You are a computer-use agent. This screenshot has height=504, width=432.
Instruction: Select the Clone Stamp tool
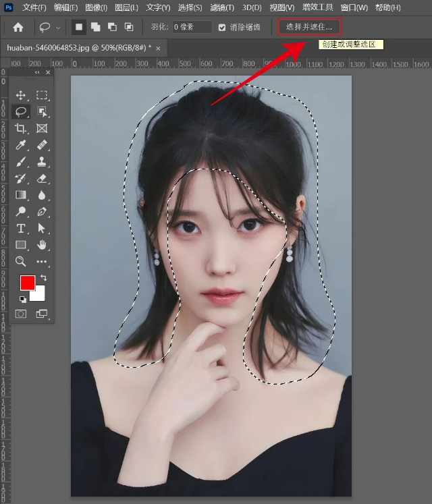42,162
